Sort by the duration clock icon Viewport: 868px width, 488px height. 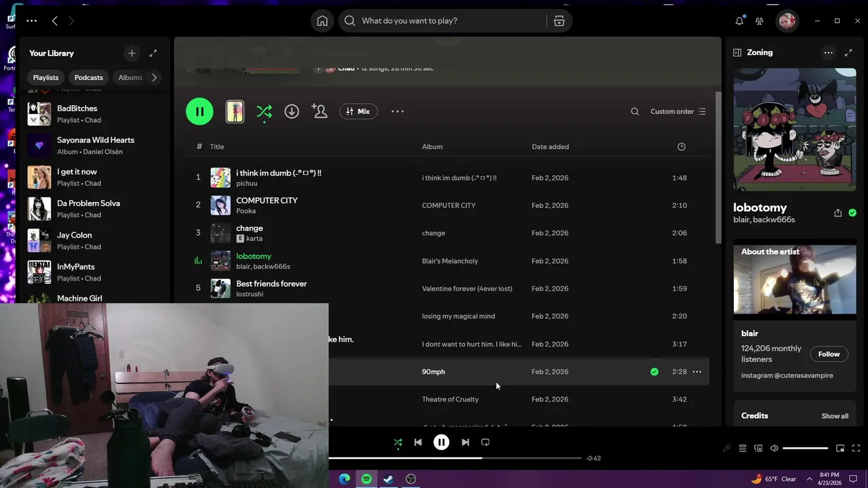coord(682,146)
